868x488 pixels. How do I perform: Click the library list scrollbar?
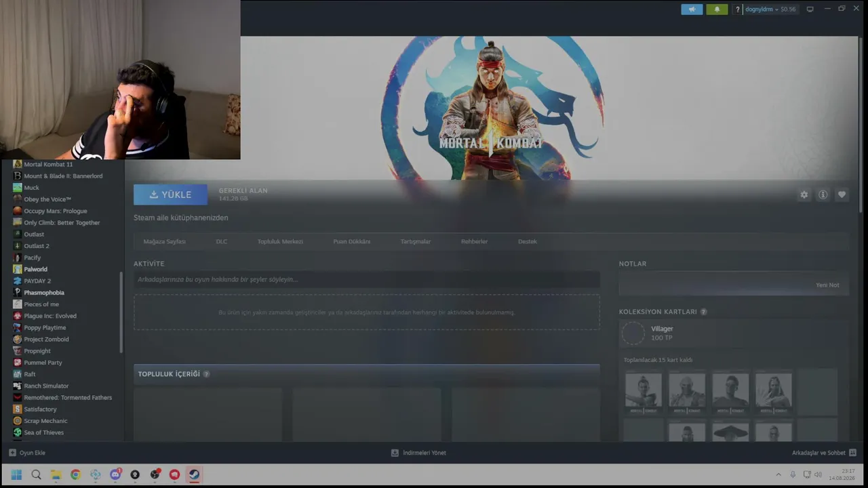(121, 312)
